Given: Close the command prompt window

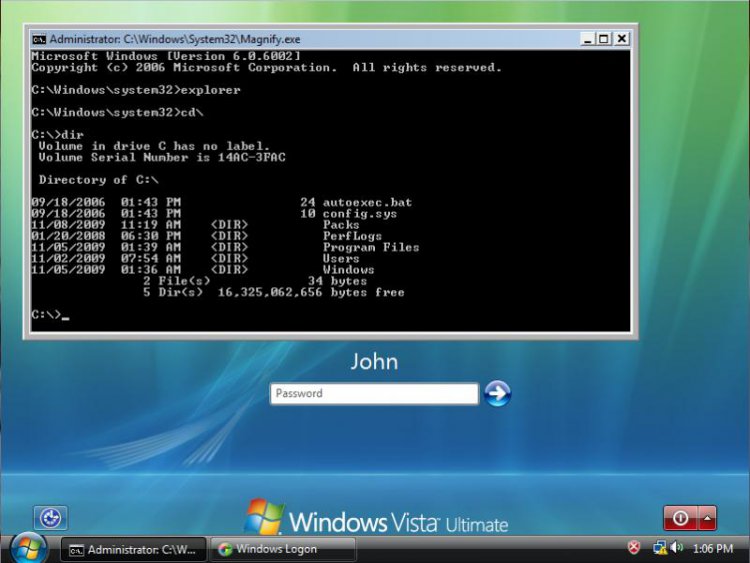Looking at the screenshot, I should [x=621, y=39].
